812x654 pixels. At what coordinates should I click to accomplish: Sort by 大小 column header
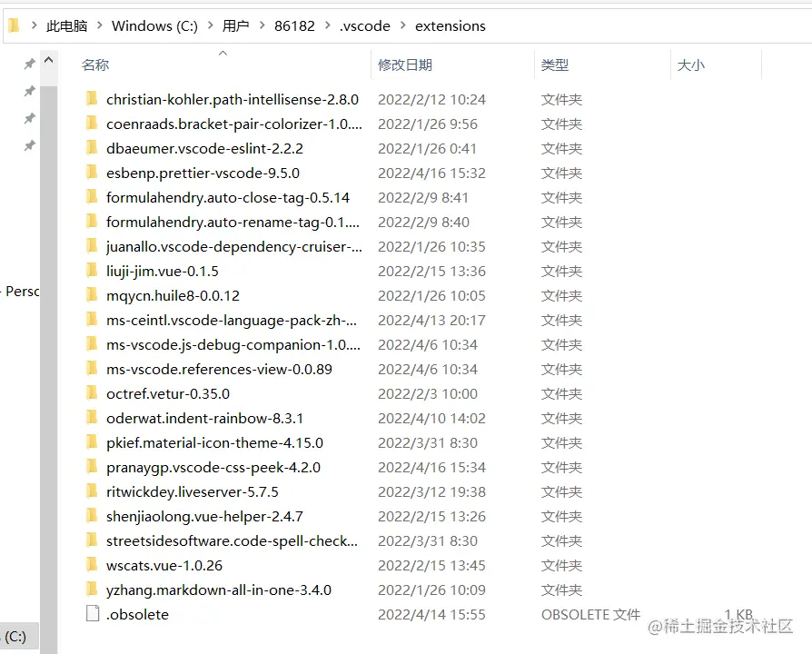691,64
